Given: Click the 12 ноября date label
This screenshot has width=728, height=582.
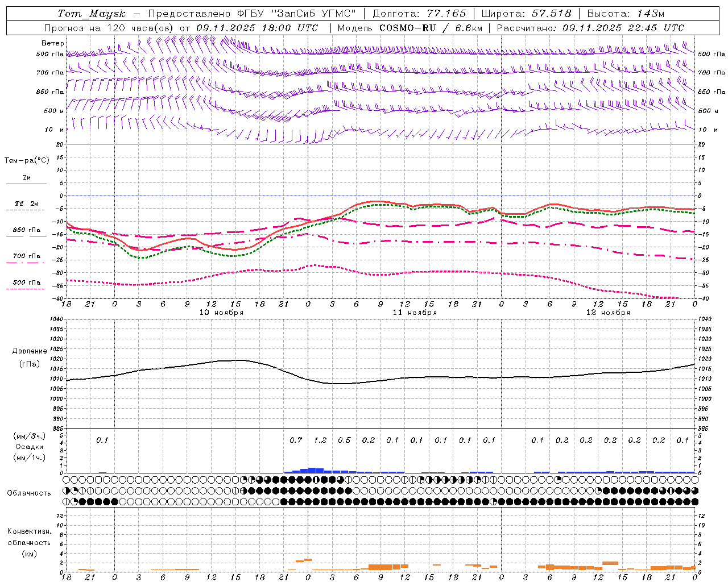Looking at the screenshot, I should (608, 313).
